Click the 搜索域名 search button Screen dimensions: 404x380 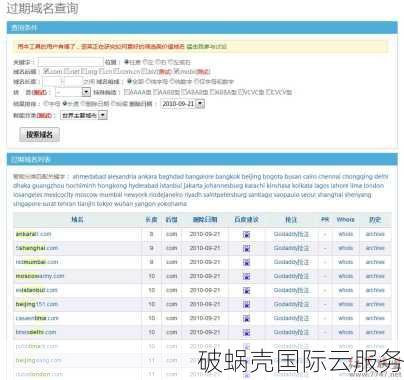(39, 135)
